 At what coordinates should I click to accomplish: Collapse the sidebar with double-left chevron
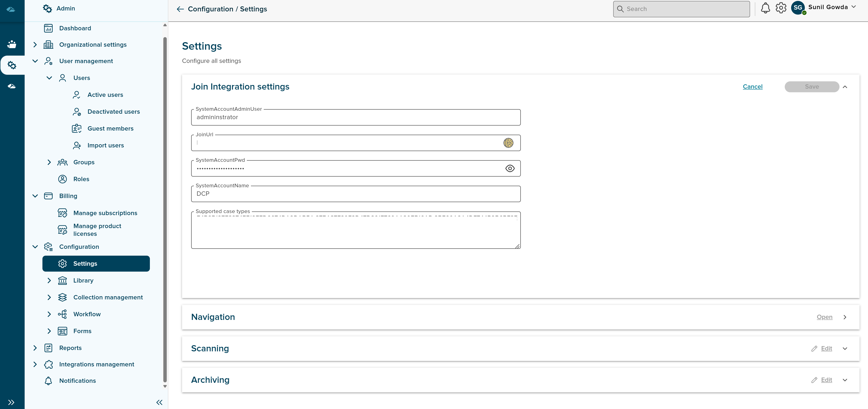159,402
